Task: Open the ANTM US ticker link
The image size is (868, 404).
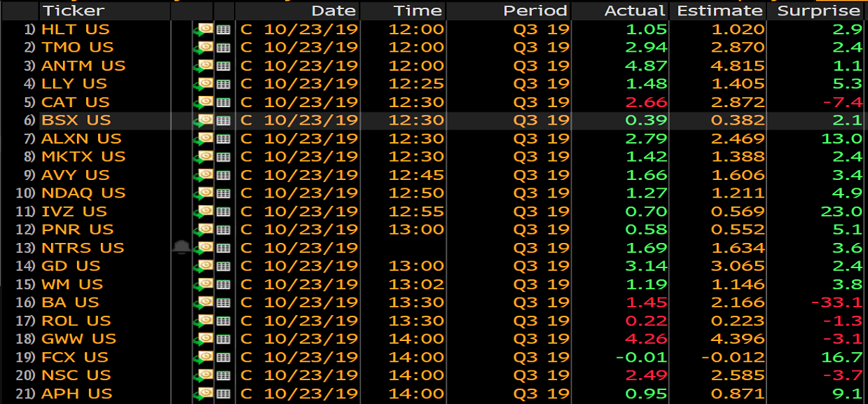Action: 83,66
